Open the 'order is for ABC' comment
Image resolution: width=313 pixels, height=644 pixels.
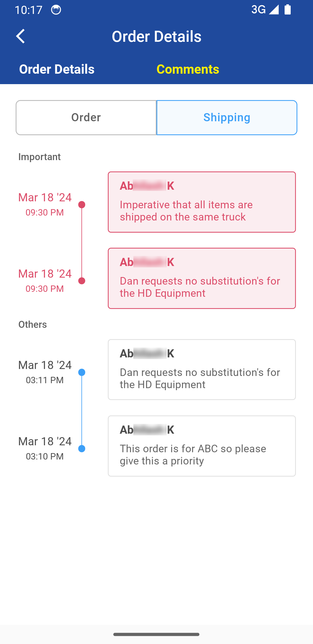[x=202, y=446]
